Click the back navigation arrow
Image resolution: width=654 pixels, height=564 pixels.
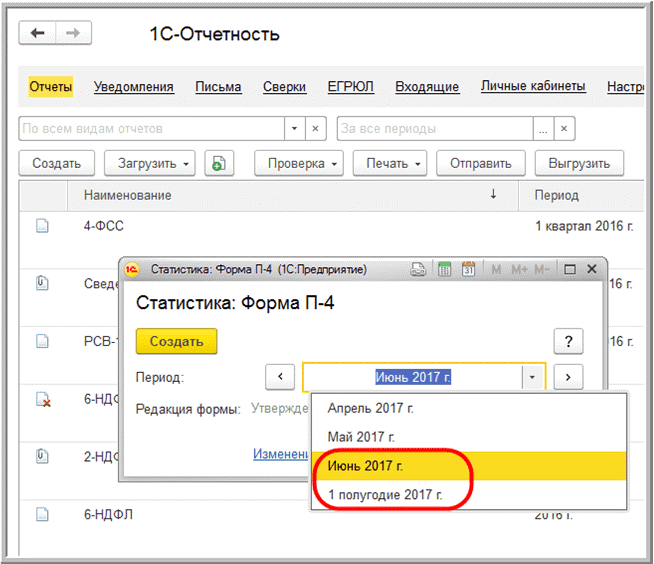pos(39,34)
